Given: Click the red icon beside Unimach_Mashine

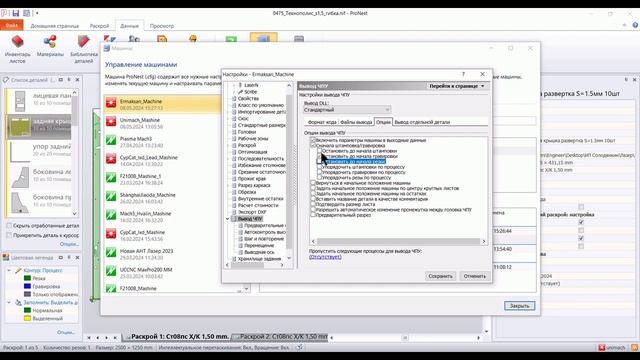Looking at the screenshot, I should (111, 121).
